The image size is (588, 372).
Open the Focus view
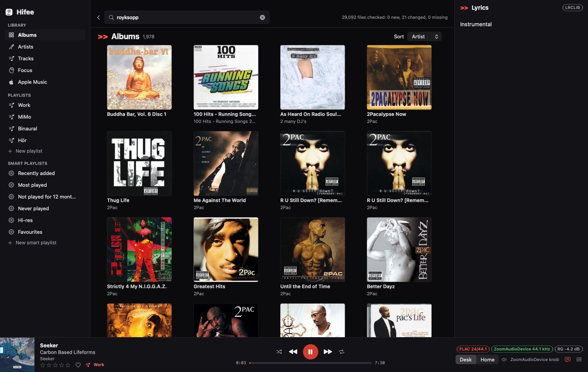pos(45,70)
